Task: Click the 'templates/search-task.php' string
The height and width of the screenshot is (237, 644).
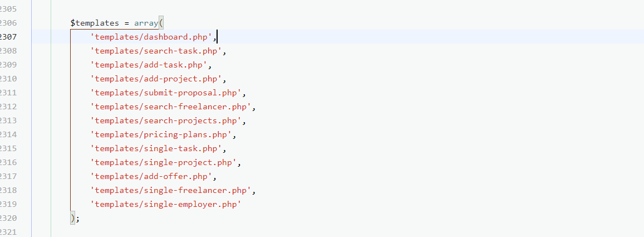Action: pyautogui.click(x=156, y=51)
